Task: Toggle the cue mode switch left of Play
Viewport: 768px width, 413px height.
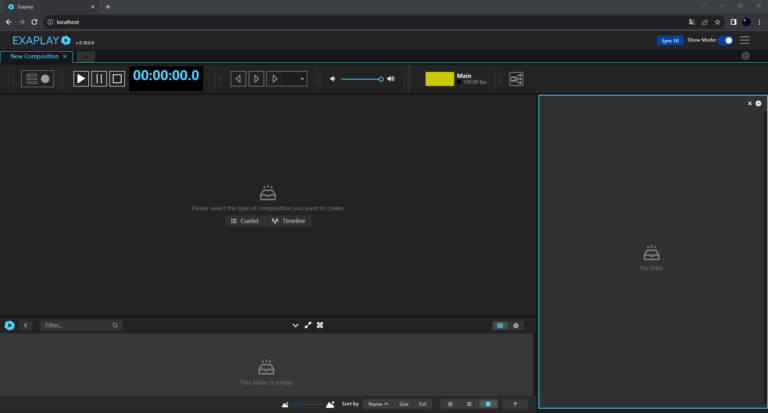Action: tap(38, 78)
